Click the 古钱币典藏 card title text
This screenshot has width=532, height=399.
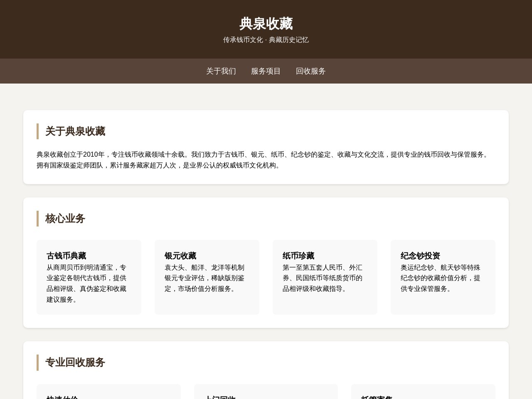pyautogui.click(x=66, y=256)
